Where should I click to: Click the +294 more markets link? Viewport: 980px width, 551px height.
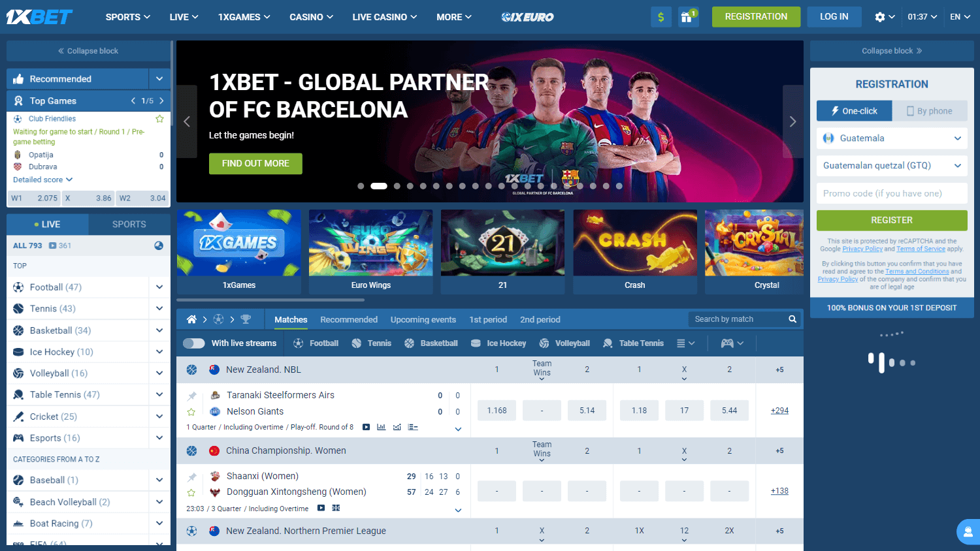pyautogui.click(x=779, y=411)
